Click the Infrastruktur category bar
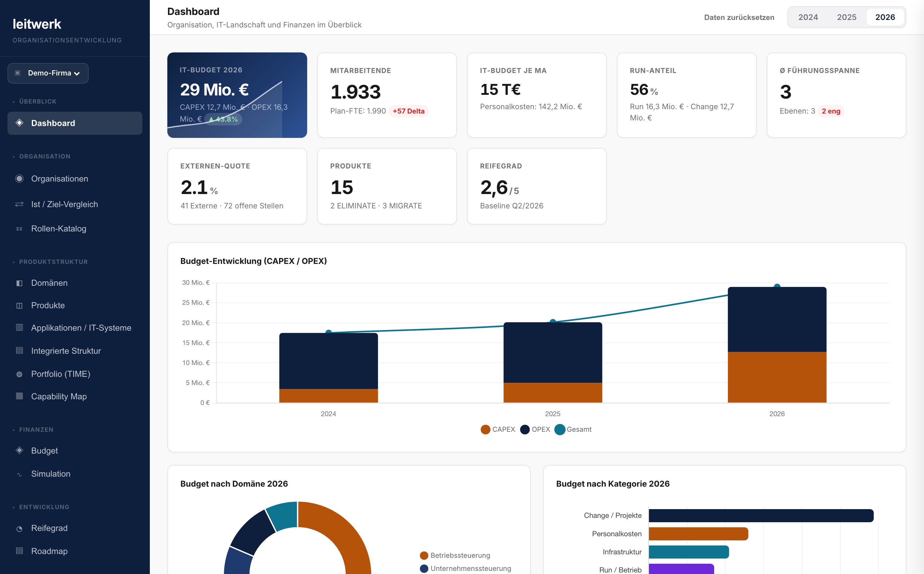Image resolution: width=924 pixels, height=574 pixels. (689, 552)
